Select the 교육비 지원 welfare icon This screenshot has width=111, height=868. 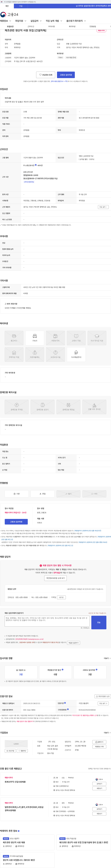[x=76, y=338]
